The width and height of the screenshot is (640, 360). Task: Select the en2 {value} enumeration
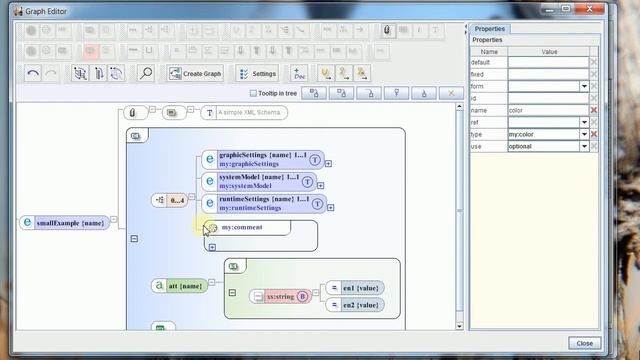tap(355, 305)
